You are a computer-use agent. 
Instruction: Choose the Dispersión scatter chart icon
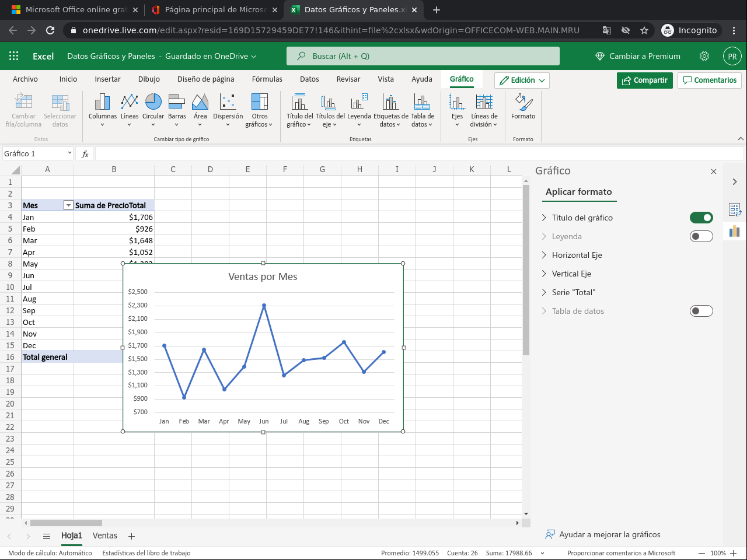point(228,103)
